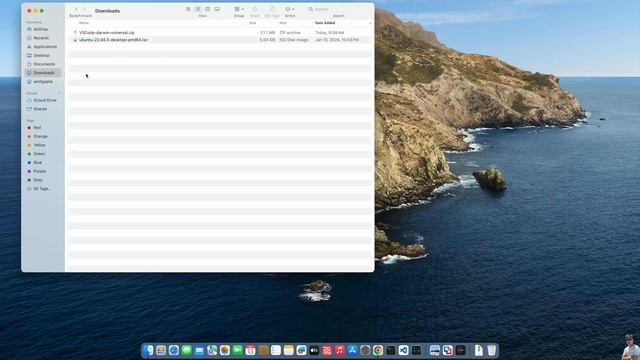This screenshot has width=640, height=360.
Task: Sort files by Name column
Action: (x=84, y=23)
